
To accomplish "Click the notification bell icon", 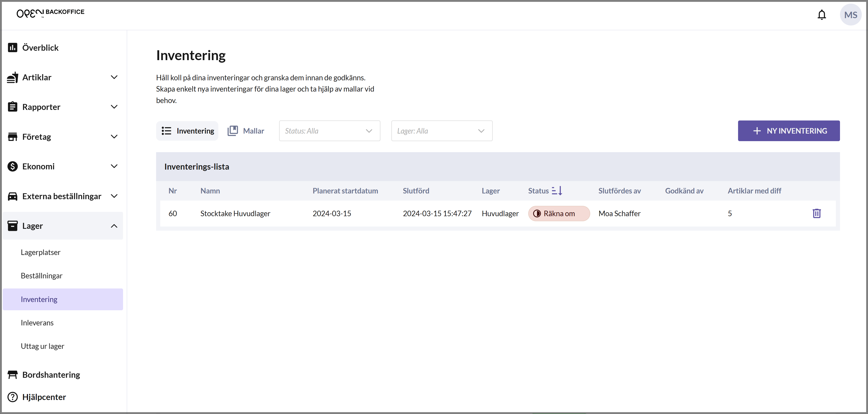I will pos(821,15).
